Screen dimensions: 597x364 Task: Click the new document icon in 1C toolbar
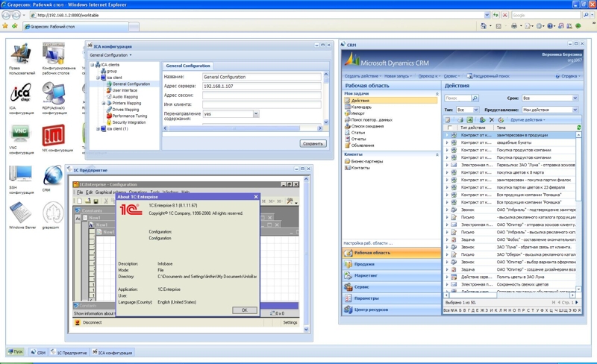[x=79, y=201]
